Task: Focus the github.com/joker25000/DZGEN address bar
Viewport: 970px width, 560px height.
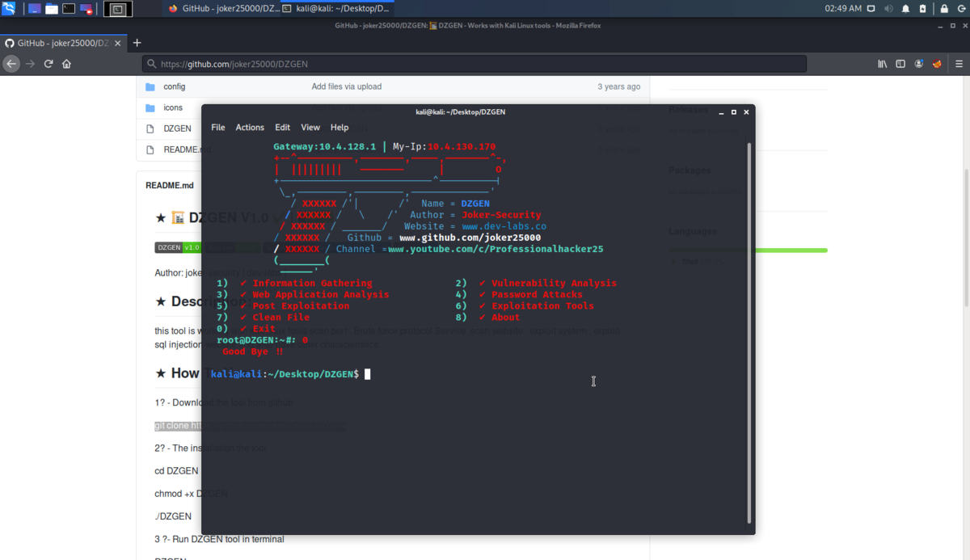Action: [474, 64]
